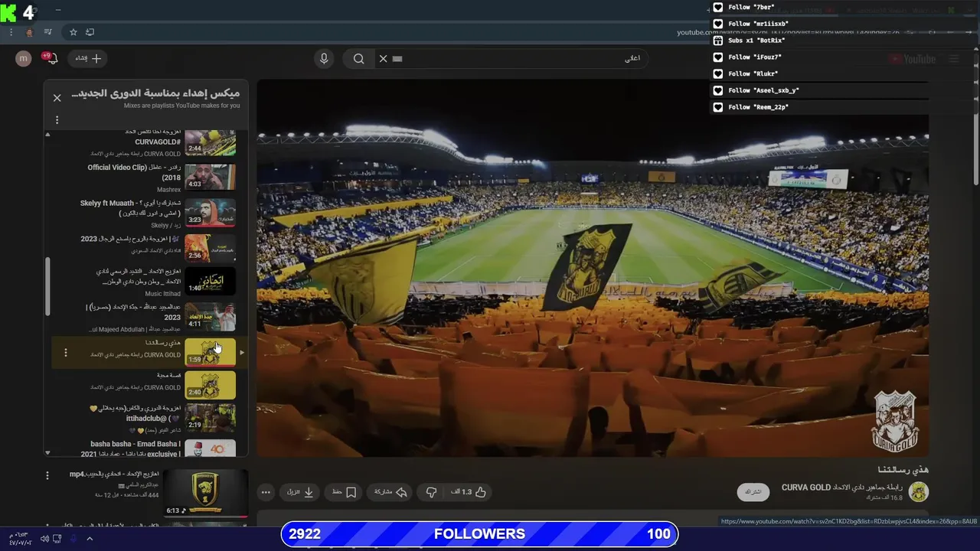The height and width of the screenshot is (551, 980).
Task: Click the Subscribe button
Action: (753, 491)
